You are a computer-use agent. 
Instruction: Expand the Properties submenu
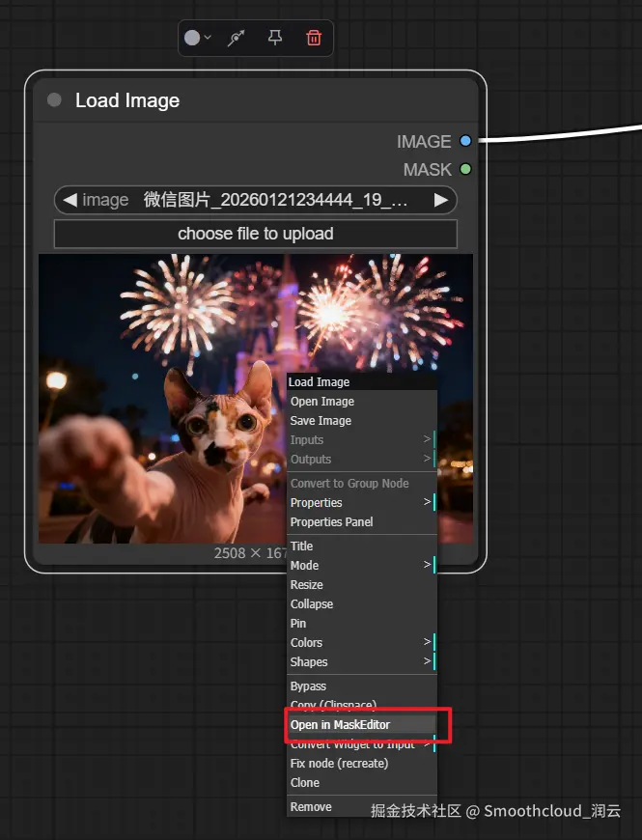click(362, 502)
